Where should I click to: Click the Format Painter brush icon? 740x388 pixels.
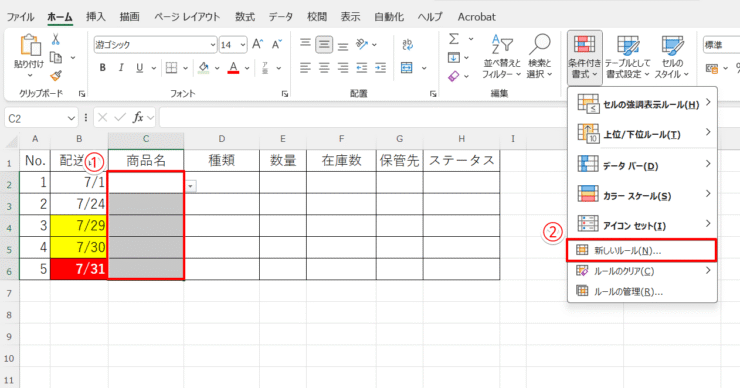tap(56, 75)
